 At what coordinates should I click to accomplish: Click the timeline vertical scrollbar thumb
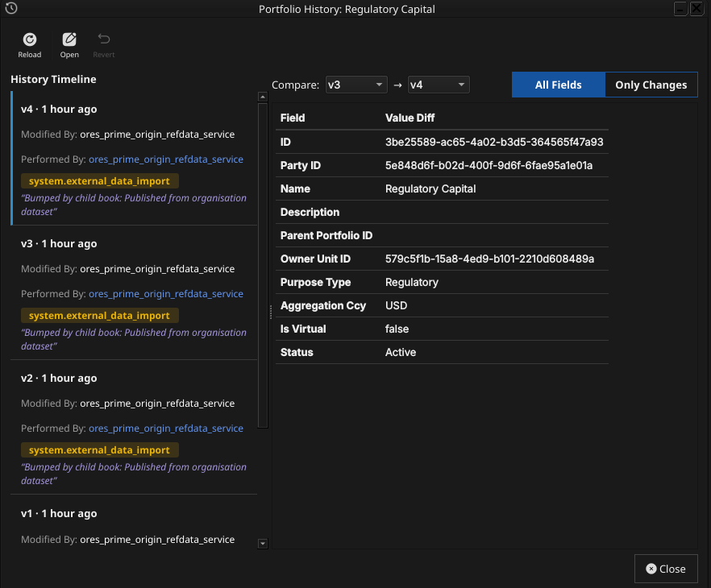263,265
